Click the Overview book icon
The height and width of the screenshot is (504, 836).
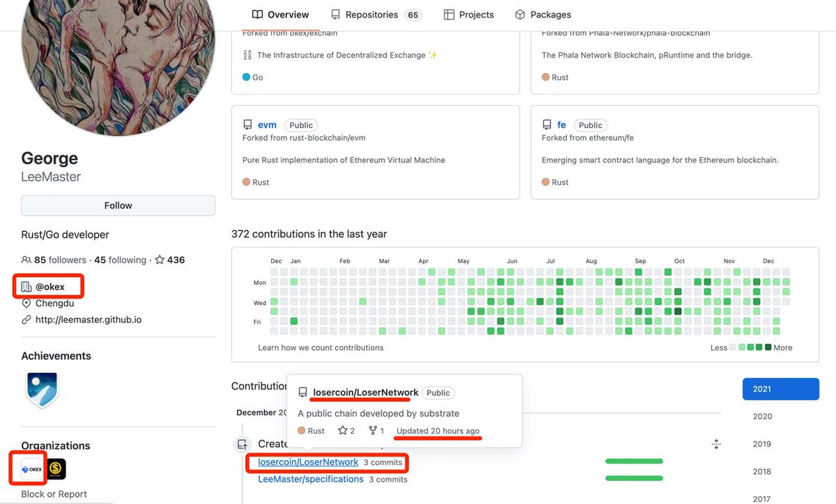[x=257, y=15]
